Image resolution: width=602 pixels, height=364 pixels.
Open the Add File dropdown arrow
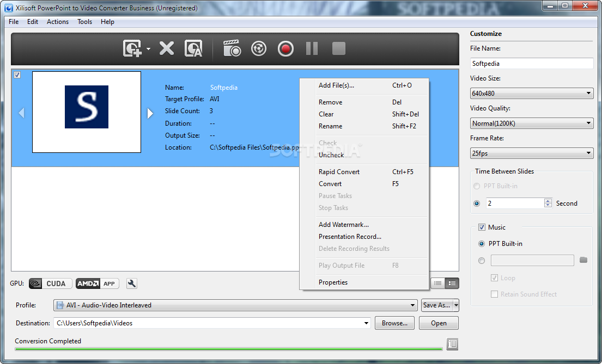point(148,49)
